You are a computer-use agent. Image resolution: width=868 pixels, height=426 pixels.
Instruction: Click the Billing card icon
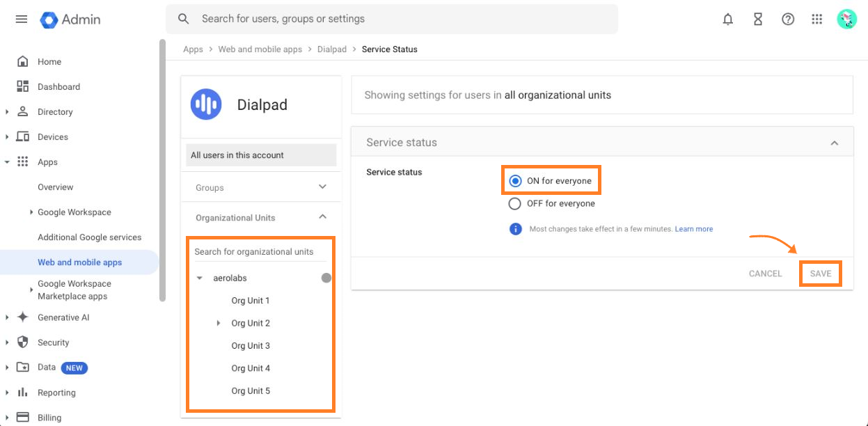(23, 418)
